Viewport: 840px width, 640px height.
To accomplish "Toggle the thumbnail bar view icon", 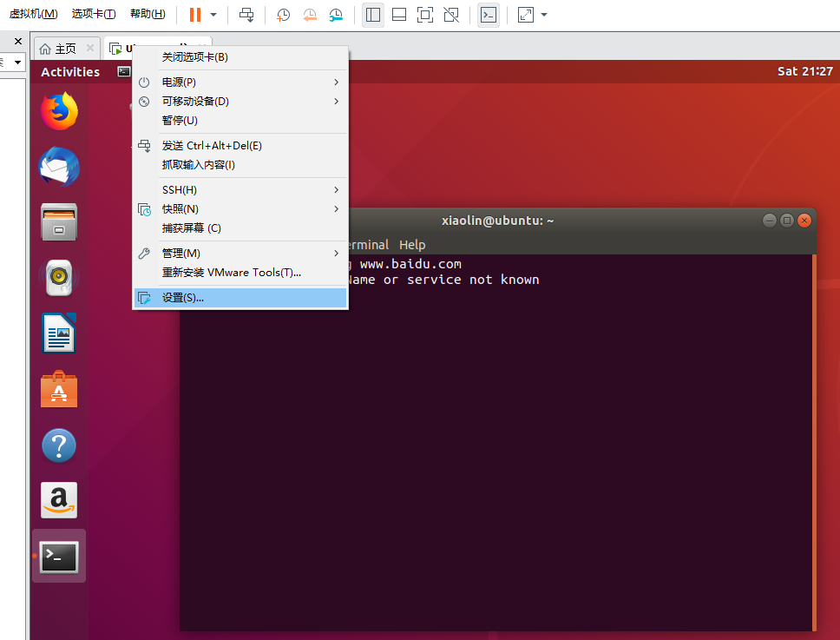I will point(399,15).
